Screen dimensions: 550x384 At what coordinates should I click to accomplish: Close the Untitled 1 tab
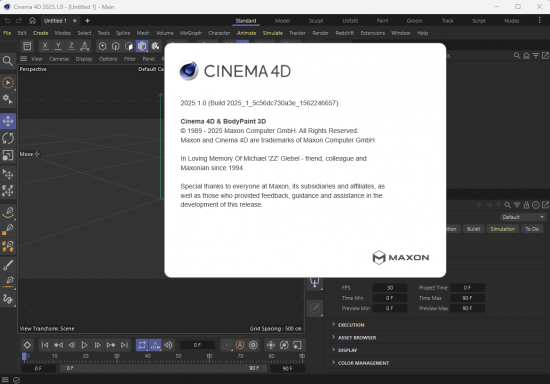click(x=75, y=21)
